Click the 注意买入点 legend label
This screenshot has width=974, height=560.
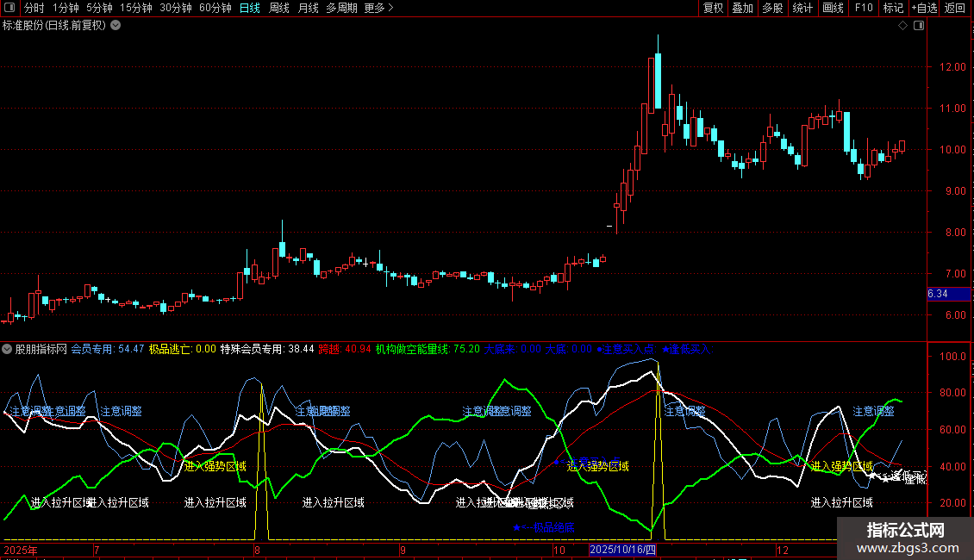click(627, 349)
